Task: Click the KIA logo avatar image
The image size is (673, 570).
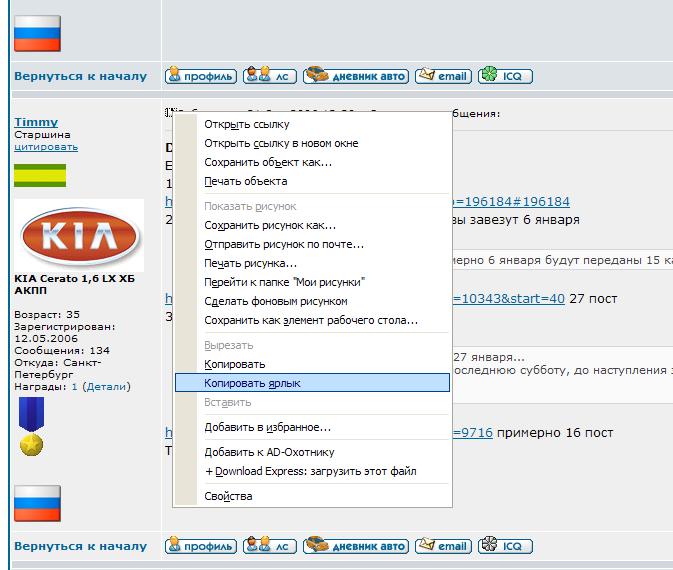Action: pos(80,235)
